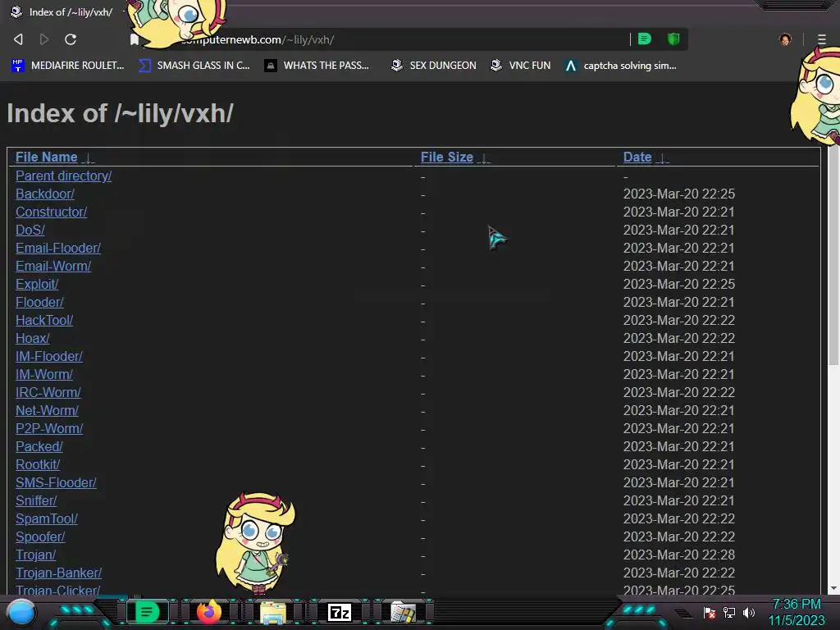Image resolution: width=840 pixels, height=630 pixels.
Task: Open the Trojan/ folder link
Action: [35, 555]
